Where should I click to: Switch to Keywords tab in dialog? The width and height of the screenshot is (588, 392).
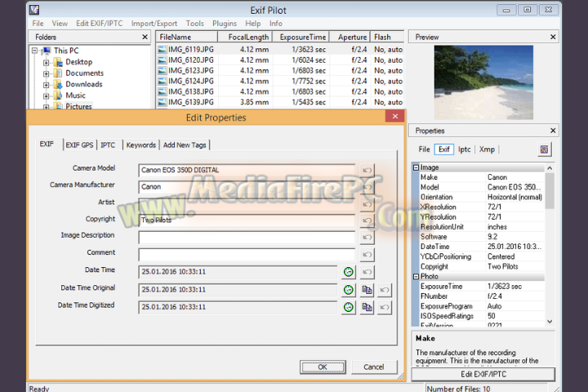pos(141,145)
